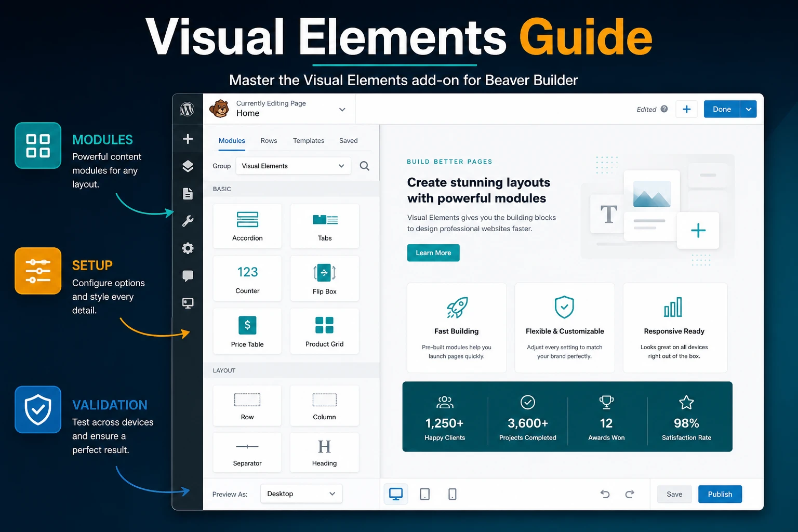Click the Fast Building feature card
The image size is (798, 532).
[x=457, y=328]
